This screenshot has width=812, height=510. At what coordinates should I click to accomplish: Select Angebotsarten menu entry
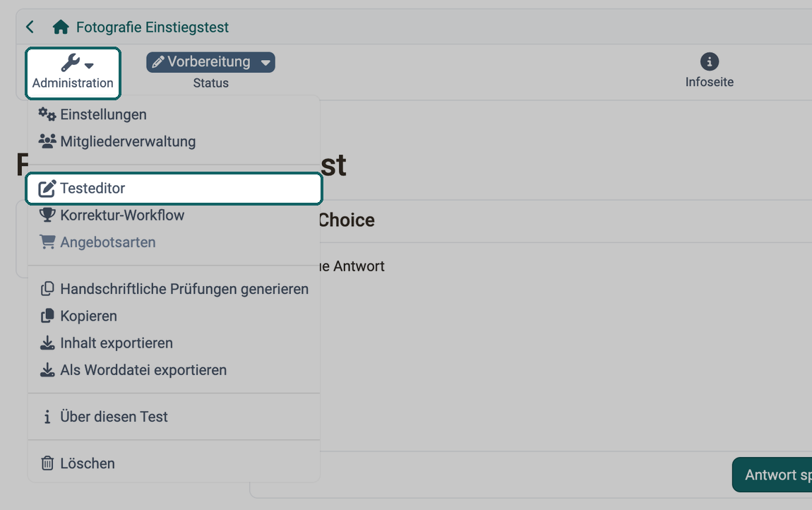[174, 242]
